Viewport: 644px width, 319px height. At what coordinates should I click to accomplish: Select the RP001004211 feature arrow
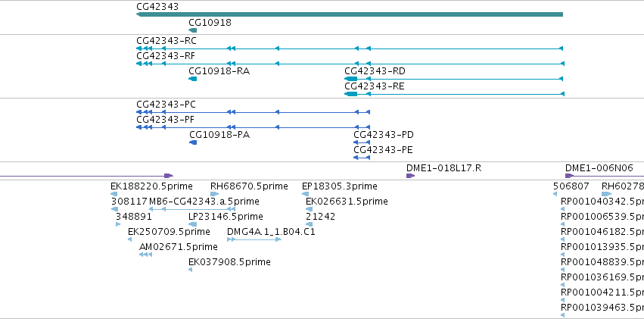(563, 300)
